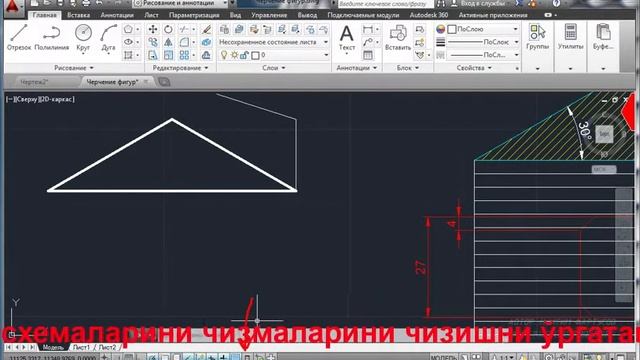This screenshot has width=640, height=360.
Task: Open the linetype ПоСл... dropdown
Action: 483,55
